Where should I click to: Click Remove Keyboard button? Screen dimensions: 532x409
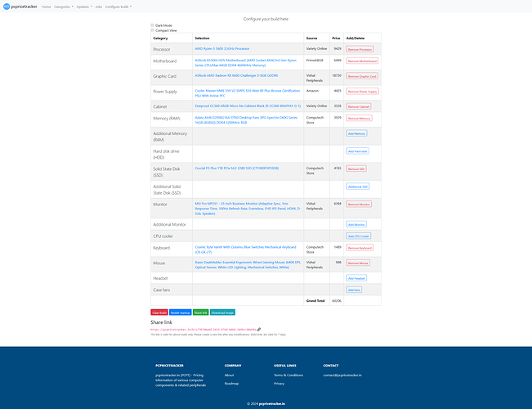coord(360,248)
